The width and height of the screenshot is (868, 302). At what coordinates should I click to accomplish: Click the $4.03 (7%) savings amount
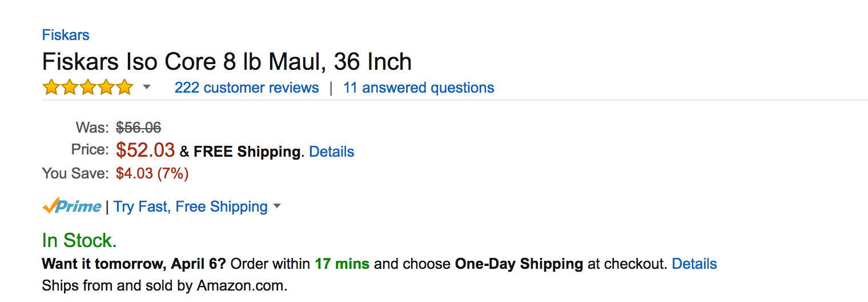pos(152,173)
